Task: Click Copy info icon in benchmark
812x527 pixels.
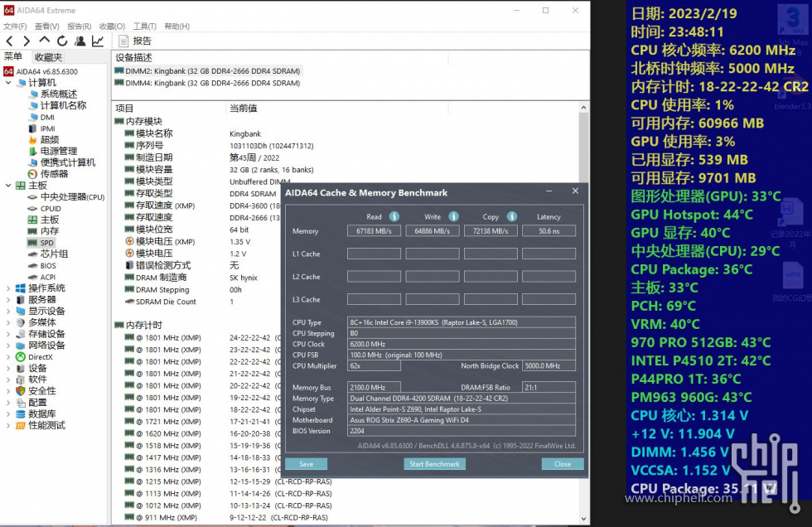Action: pos(512,216)
